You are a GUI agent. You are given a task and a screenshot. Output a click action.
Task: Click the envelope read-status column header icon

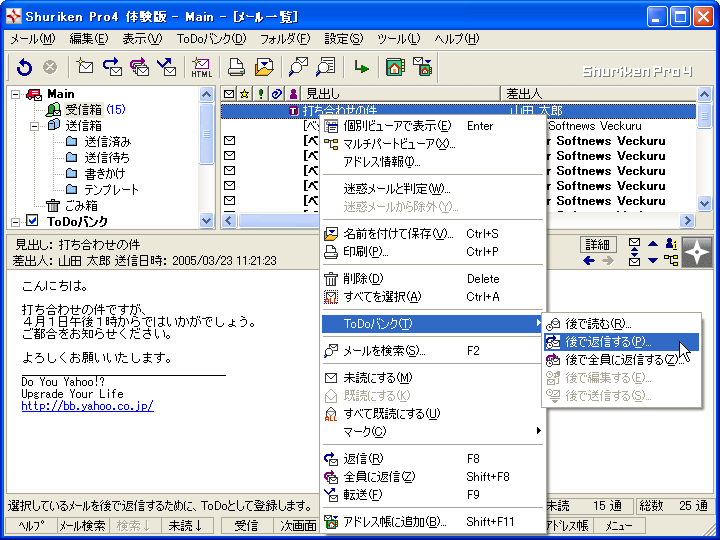pyautogui.click(x=229, y=94)
